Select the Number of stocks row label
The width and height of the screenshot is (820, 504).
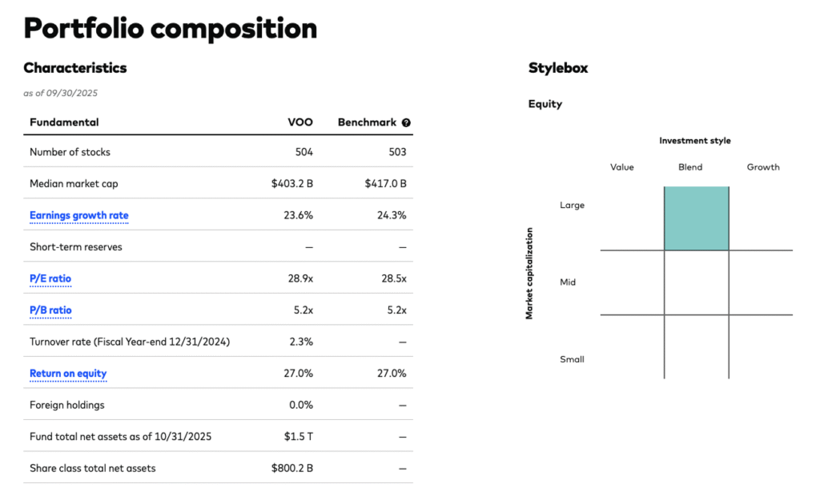tap(70, 152)
